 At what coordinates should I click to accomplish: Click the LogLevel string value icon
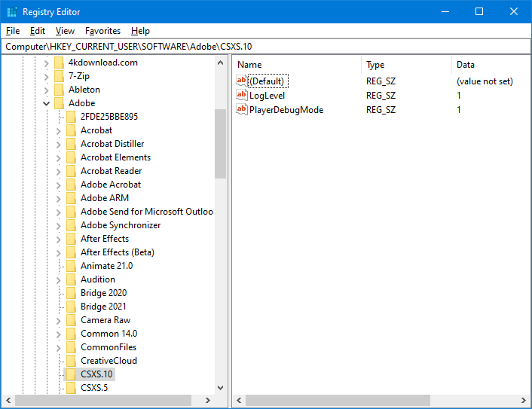tap(242, 96)
